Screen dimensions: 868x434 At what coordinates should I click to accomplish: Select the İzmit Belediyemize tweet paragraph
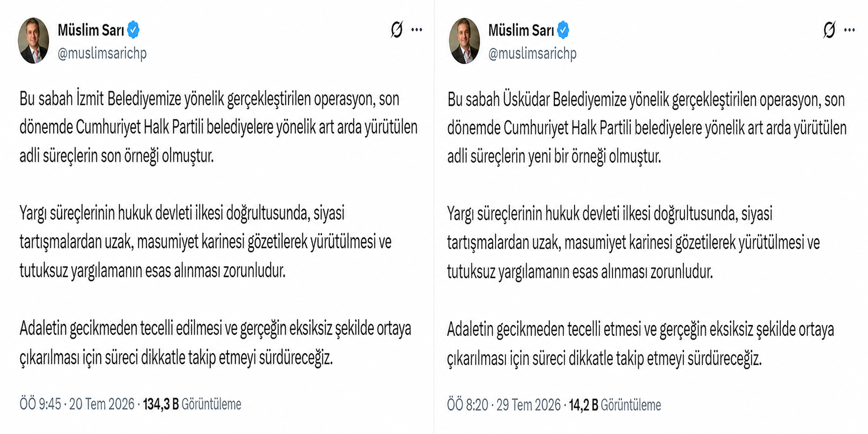click(218, 127)
